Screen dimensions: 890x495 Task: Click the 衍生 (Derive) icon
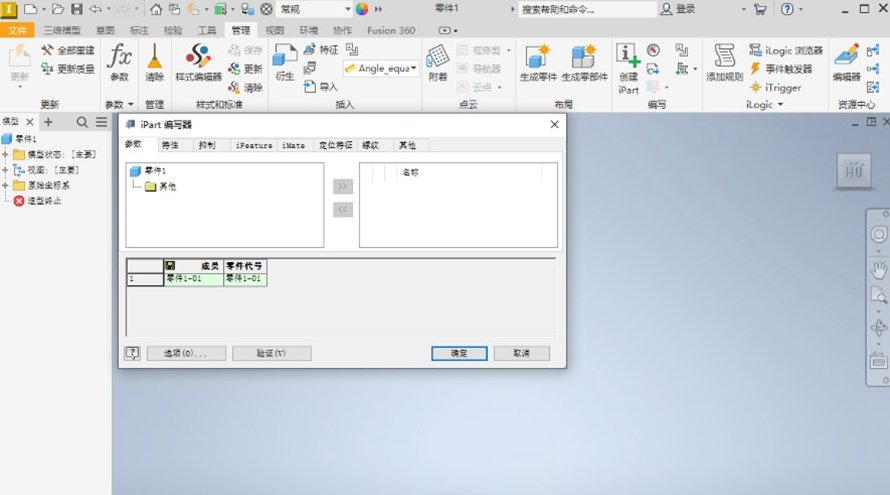point(284,62)
